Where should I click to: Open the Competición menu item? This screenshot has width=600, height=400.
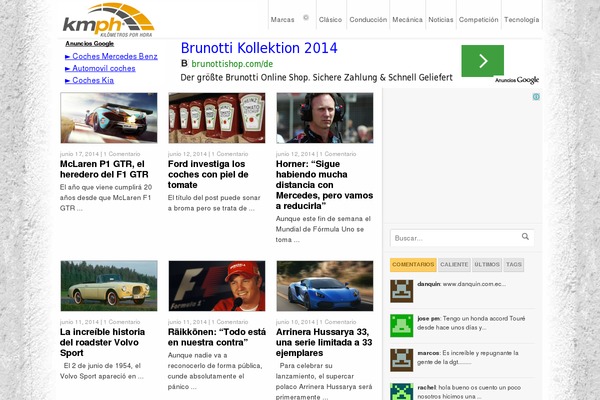(478, 20)
